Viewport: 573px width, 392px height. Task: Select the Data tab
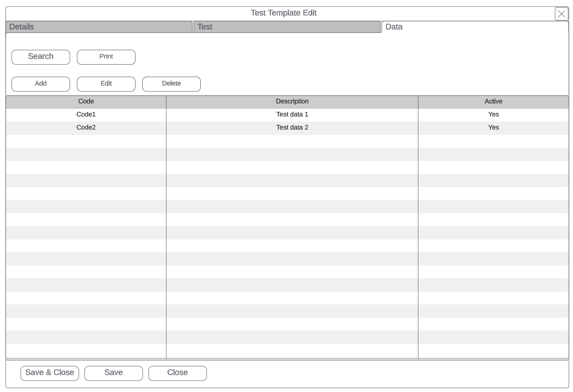[x=475, y=27]
